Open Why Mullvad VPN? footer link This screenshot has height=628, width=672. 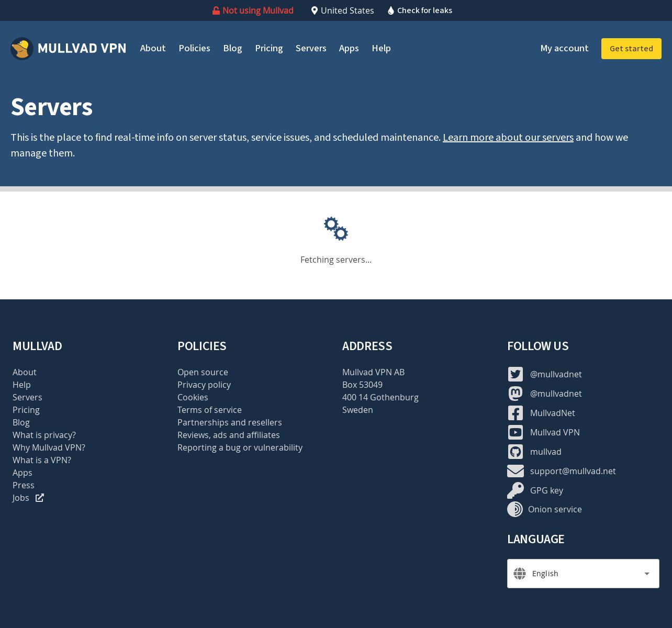tap(49, 447)
